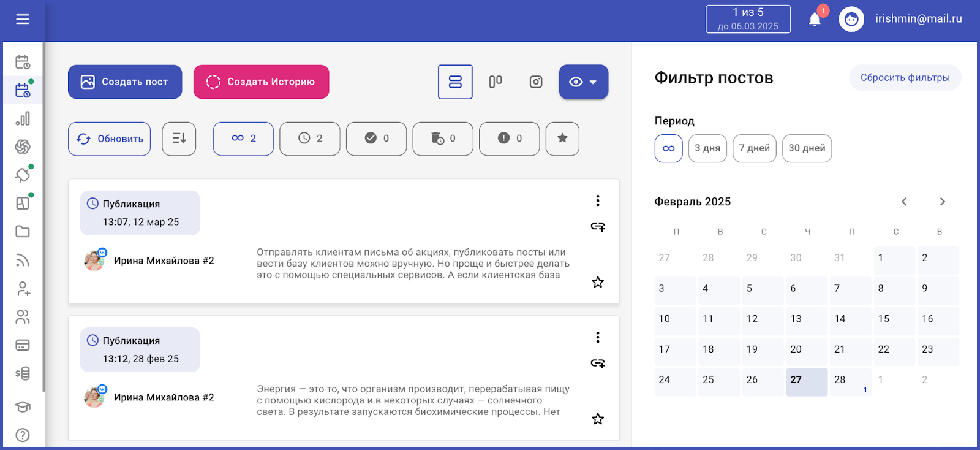Select the scheduled posts filter tab
This screenshot has width=980, height=450.
pos(310,139)
